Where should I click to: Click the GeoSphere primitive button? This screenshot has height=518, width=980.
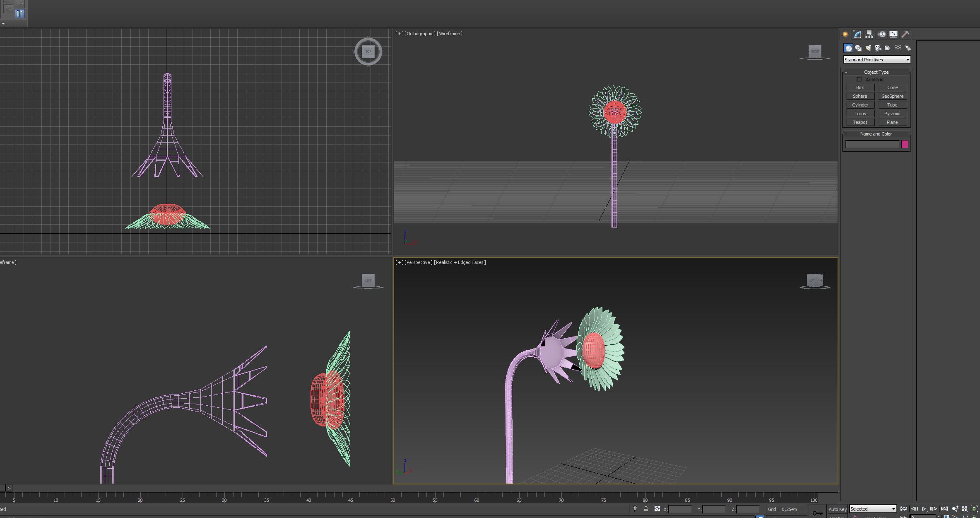coord(892,96)
